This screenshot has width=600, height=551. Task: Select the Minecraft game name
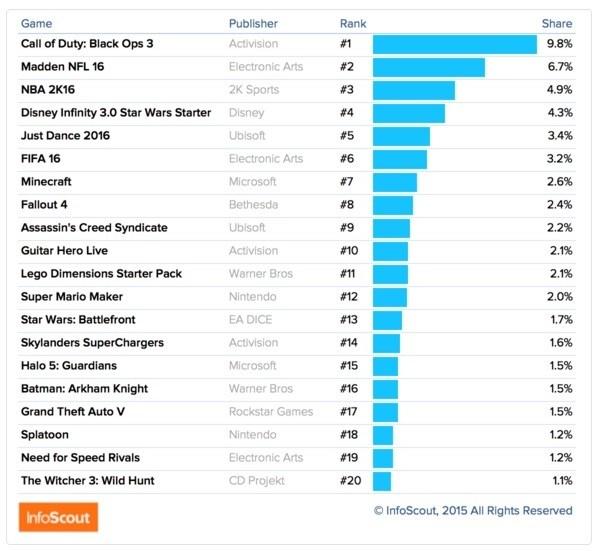click(x=46, y=181)
